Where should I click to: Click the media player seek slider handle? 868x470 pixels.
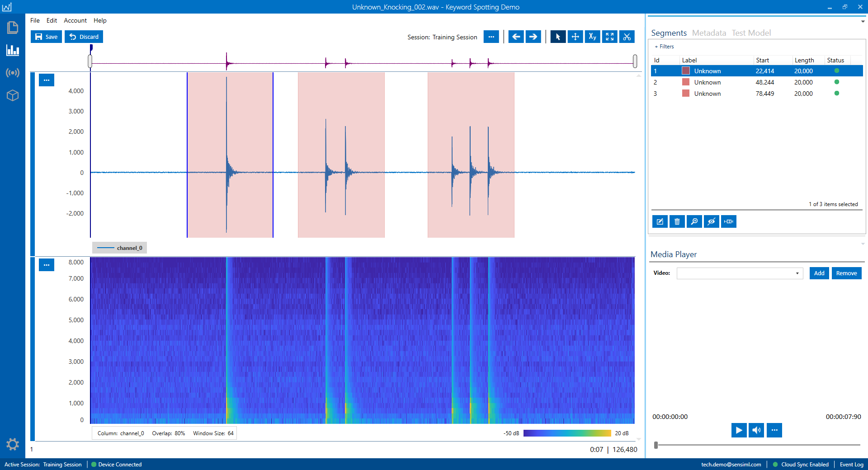point(656,445)
